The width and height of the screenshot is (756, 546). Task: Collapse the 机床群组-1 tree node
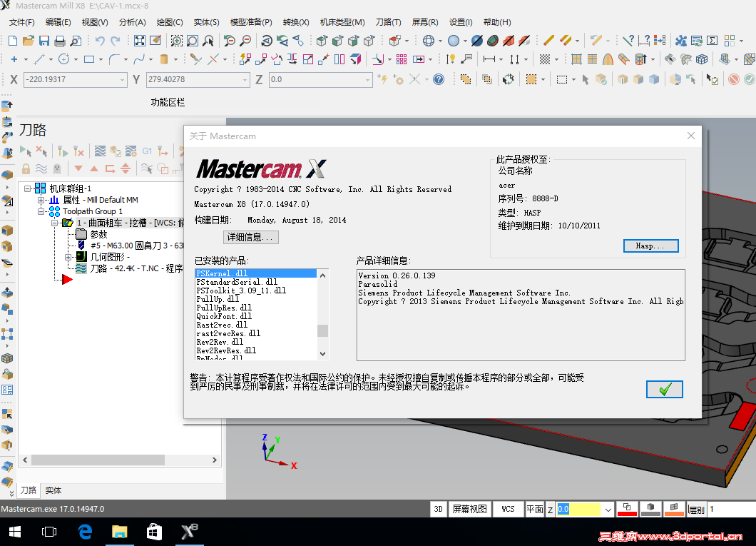pyautogui.click(x=28, y=188)
